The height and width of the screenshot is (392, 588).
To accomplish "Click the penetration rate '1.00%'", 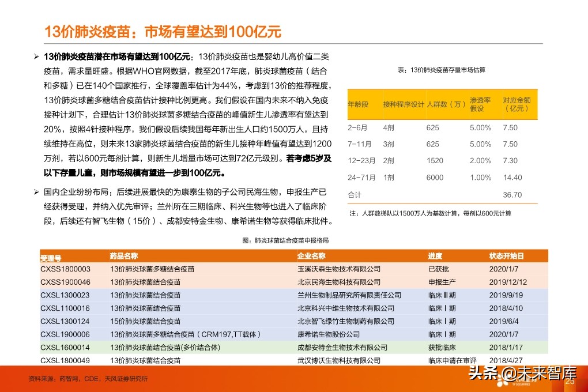I will point(480,178).
